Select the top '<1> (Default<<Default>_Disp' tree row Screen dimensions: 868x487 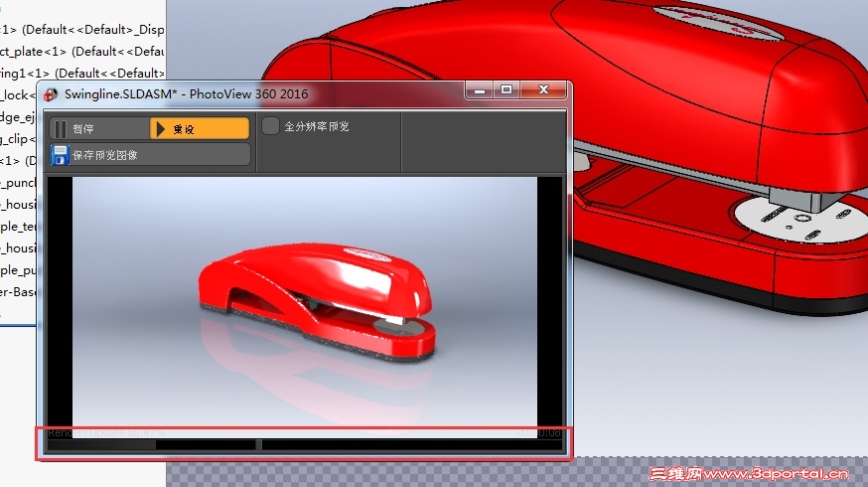coord(81,30)
